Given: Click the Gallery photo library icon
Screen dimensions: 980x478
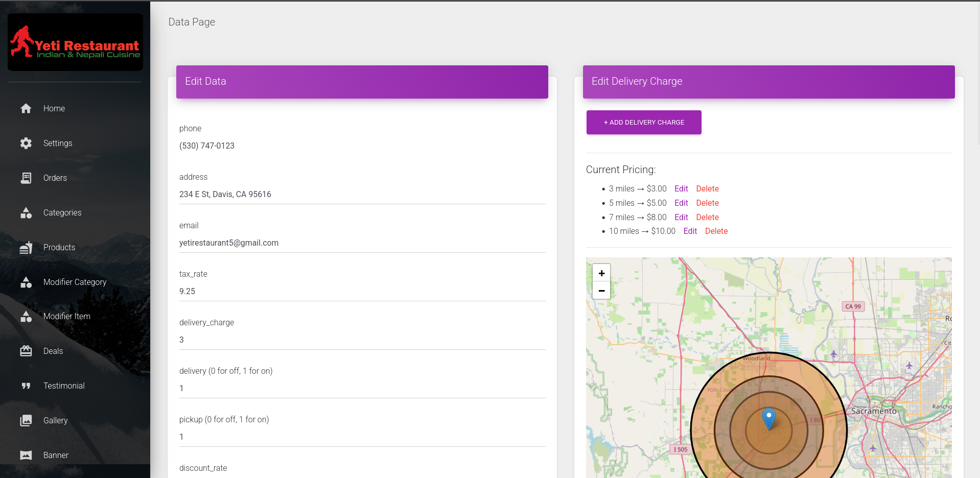Looking at the screenshot, I should pyautogui.click(x=26, y=420).
